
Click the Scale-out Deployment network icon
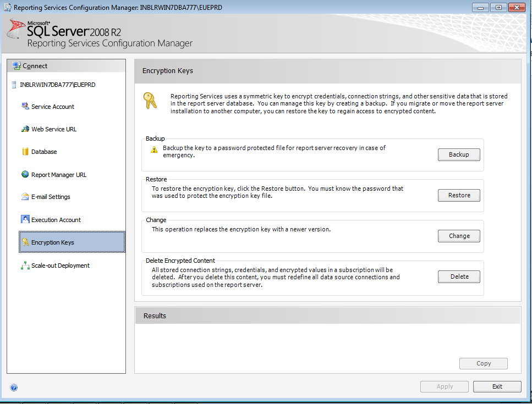click(x=25, y=265)
